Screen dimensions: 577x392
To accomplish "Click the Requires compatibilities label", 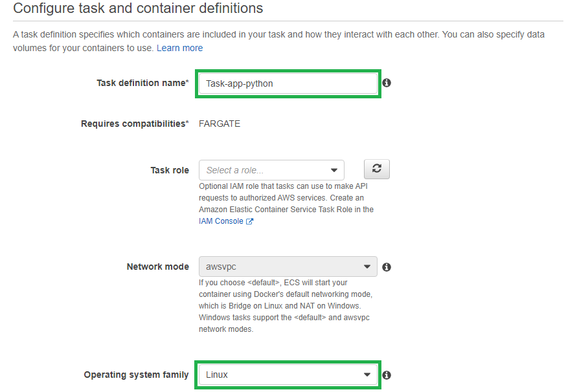I will pyautogui.click(x=135, y=124).
